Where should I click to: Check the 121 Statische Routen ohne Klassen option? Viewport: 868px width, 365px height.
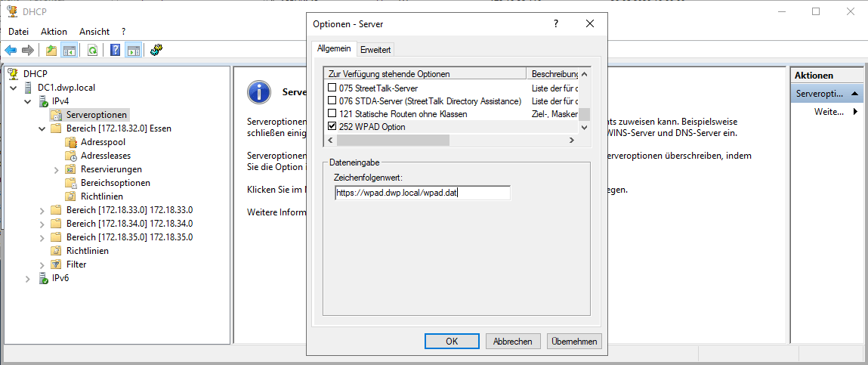[332, 114]
